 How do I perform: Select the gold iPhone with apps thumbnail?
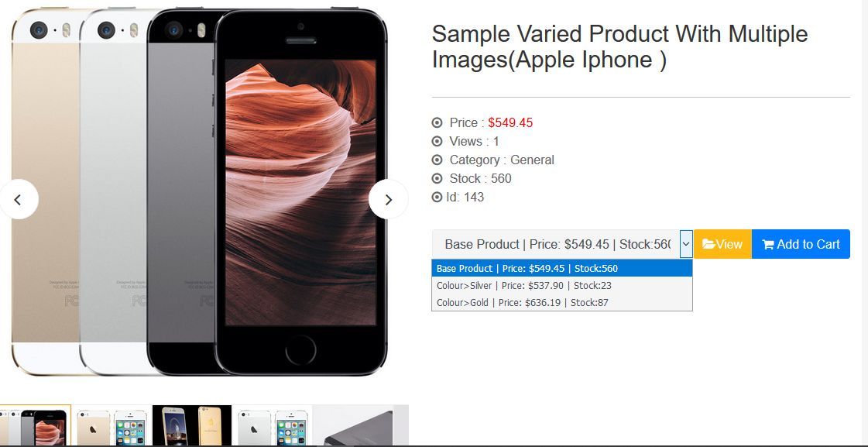(x=112, y=425)
